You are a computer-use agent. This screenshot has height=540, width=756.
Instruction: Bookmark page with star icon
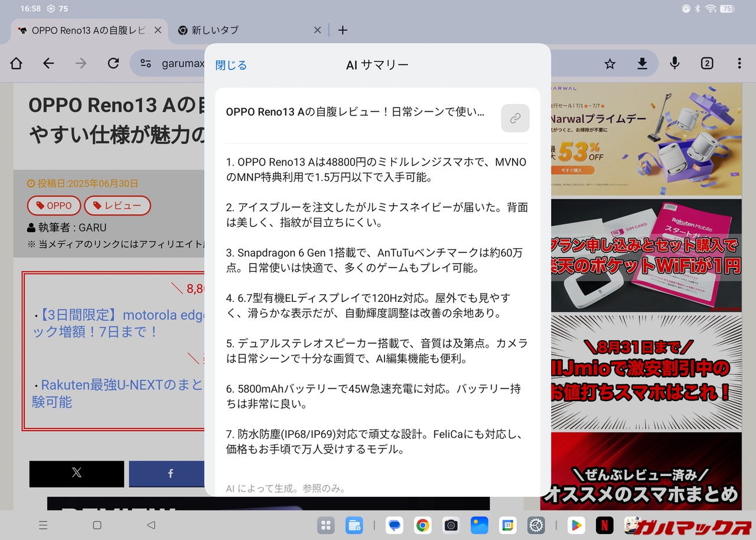pyautogui.click(x=610, y=64)
